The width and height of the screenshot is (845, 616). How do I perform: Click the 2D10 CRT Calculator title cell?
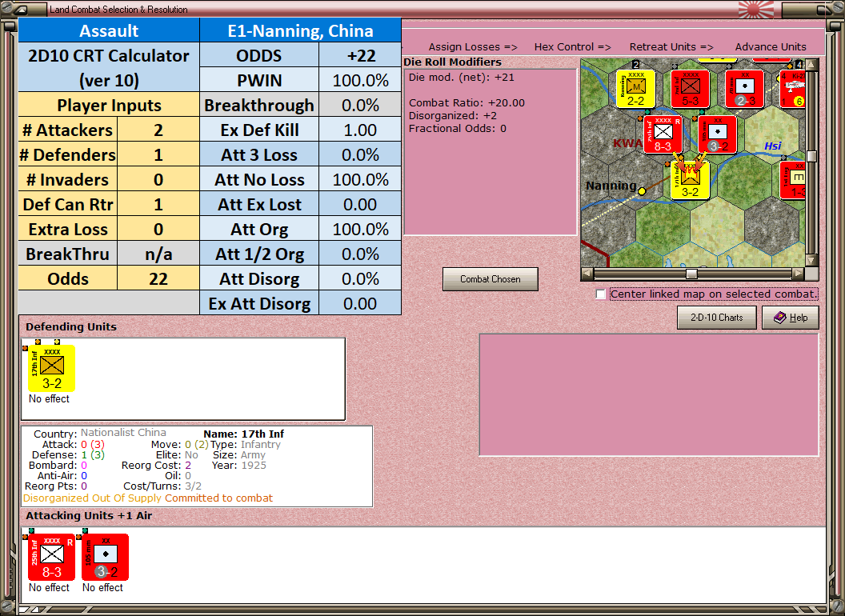(109, 68)
